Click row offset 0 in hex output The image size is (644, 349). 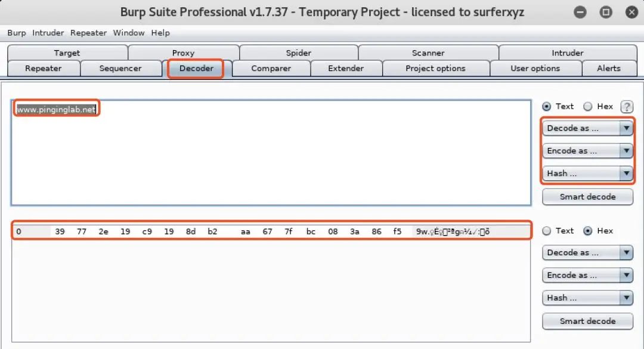point(19,231)
